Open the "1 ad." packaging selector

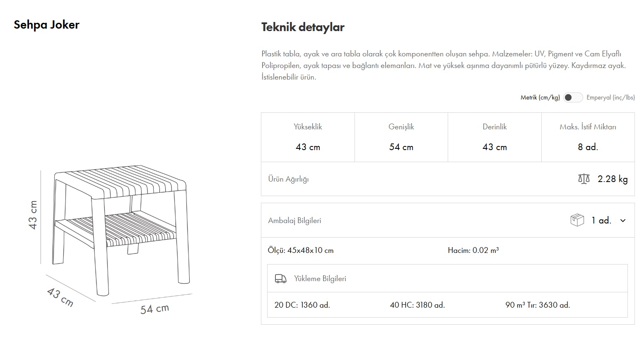coord(601,221)
